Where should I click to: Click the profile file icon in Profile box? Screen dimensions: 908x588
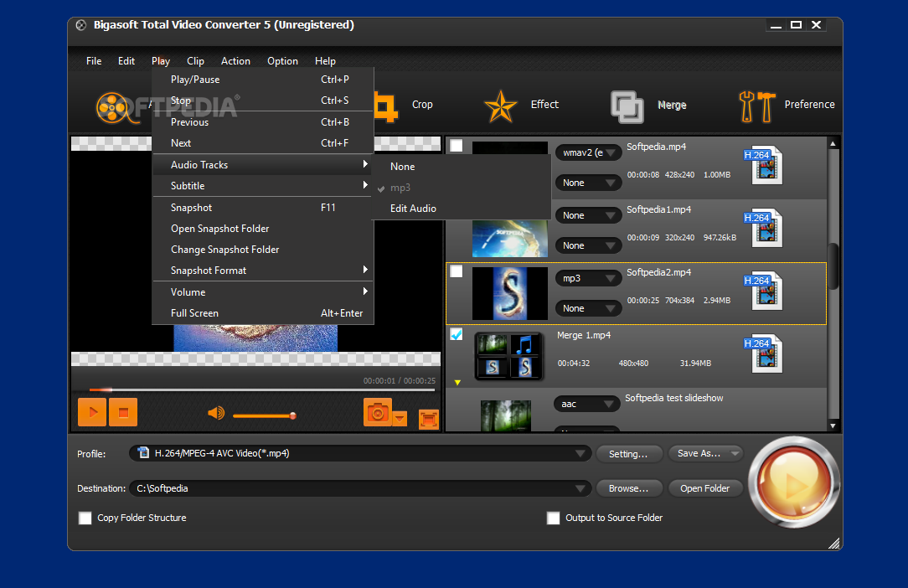(x=143, y=453)
